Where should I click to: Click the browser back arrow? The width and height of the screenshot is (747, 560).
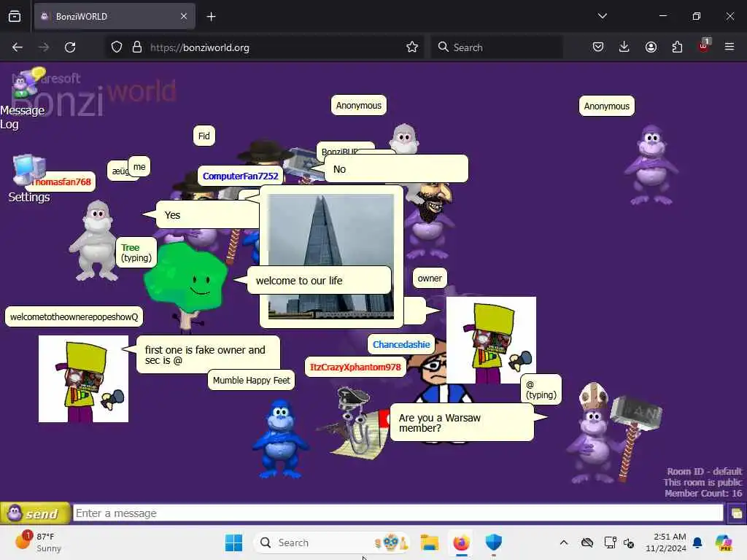click(18, 47)
